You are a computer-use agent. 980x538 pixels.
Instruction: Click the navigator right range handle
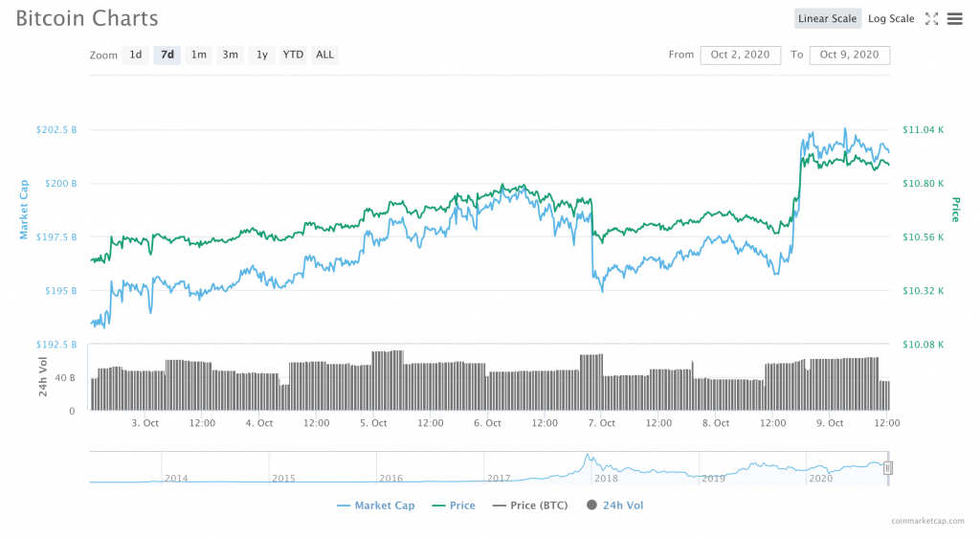(x=887, y=467)
